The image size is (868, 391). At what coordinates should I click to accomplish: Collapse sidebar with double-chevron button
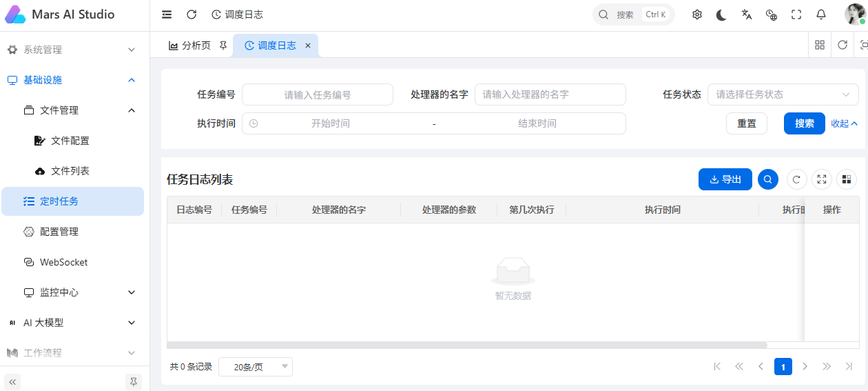click(12, 381)
